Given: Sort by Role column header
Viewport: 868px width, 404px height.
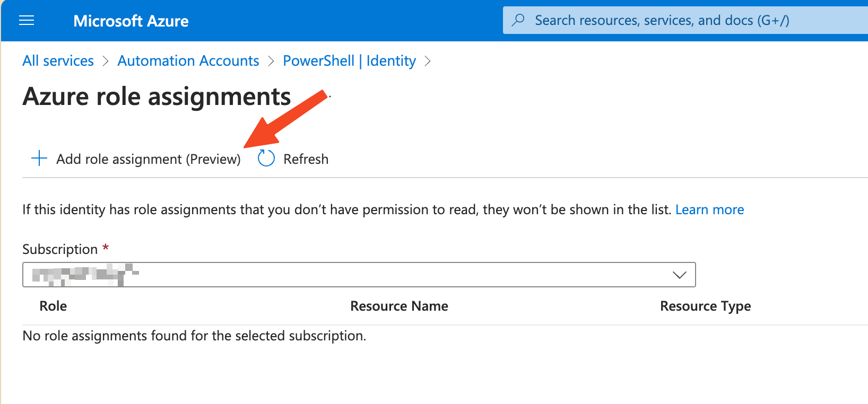Looking at the screenshot, I should tap(53, 306).
